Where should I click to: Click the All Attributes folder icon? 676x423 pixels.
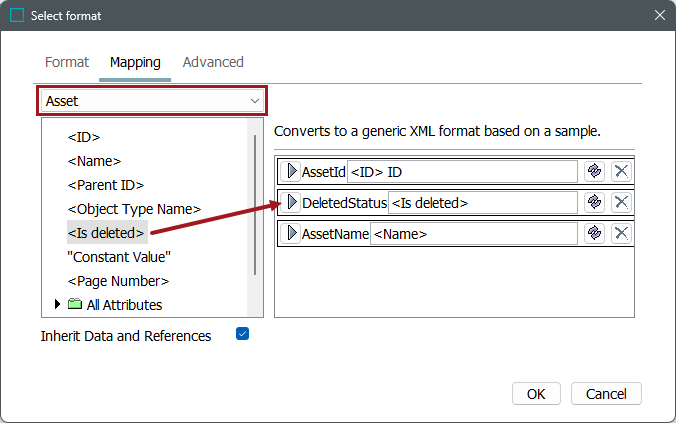(x=74, y=305)
